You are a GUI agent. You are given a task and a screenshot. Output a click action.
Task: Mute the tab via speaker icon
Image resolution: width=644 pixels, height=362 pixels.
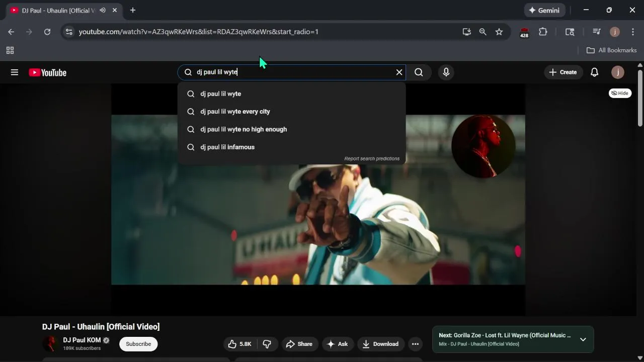point(103,10)
